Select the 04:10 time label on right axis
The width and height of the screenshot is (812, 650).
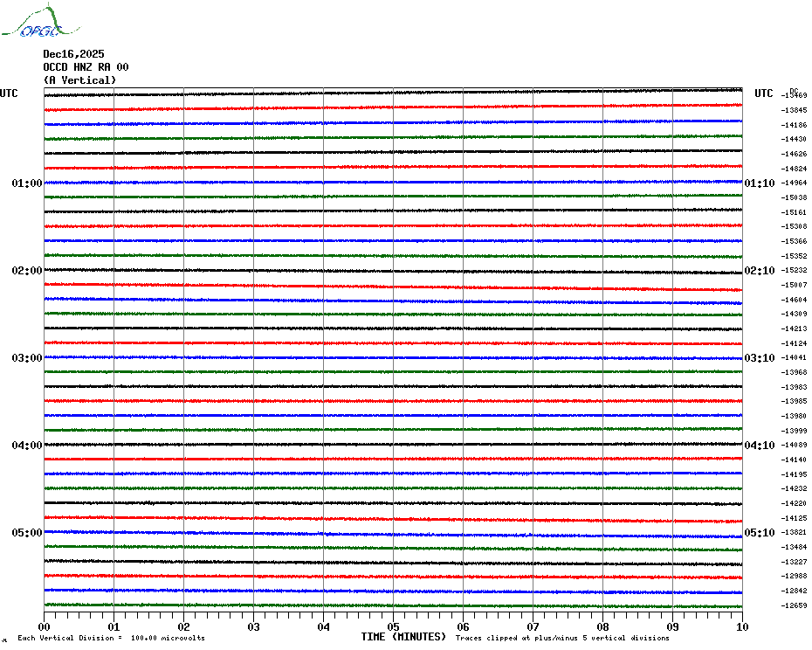(x=759, y=446)
